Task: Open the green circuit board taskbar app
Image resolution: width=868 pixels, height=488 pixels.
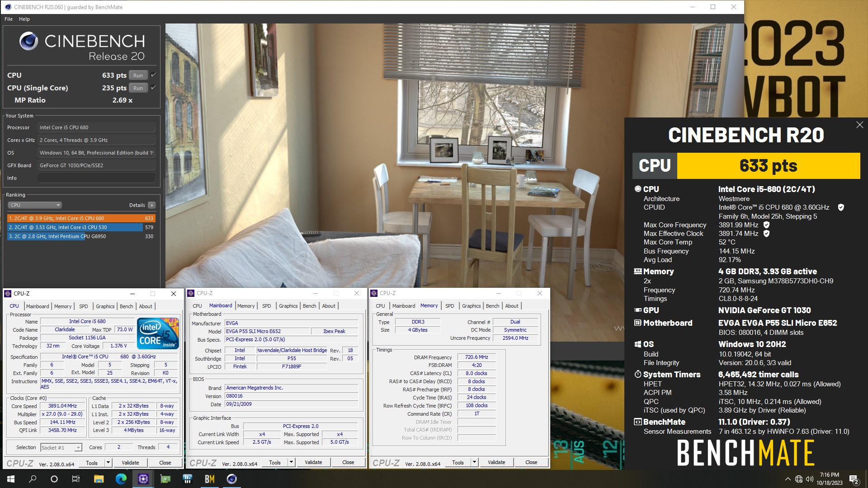Action: [165, 479]
